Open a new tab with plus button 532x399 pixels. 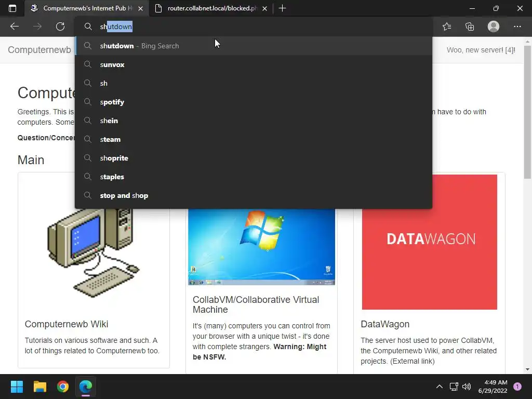(282, 8)
